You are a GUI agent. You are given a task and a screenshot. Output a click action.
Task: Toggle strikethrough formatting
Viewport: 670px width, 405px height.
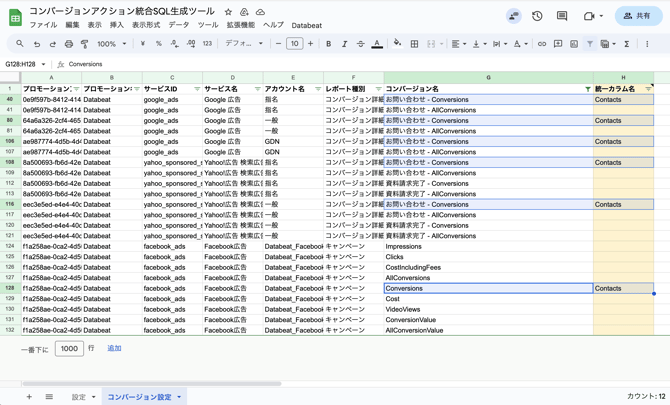click(x=361, y=44)
